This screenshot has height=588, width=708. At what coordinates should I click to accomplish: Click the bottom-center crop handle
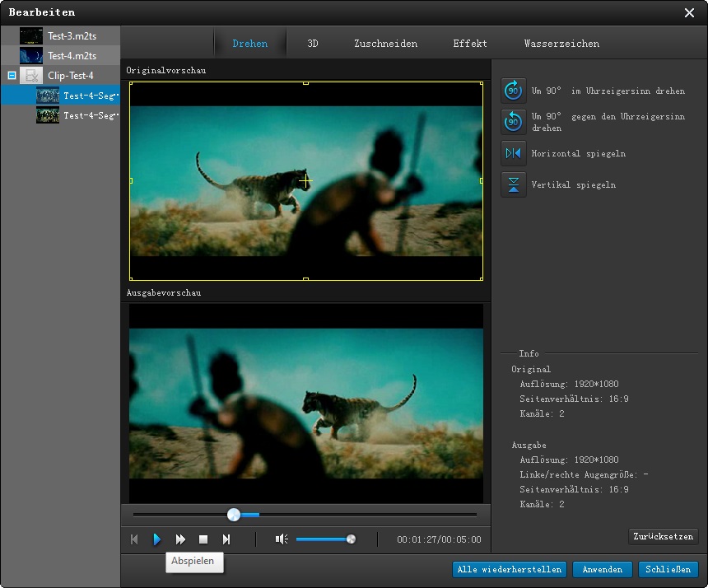[x=305, y=279]
